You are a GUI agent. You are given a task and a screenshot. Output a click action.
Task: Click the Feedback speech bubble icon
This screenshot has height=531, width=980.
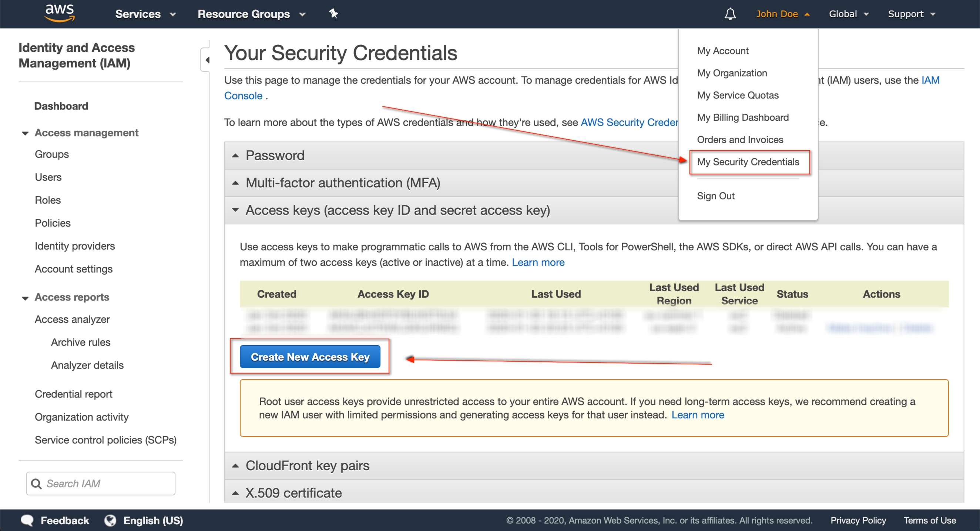point(27,520)
